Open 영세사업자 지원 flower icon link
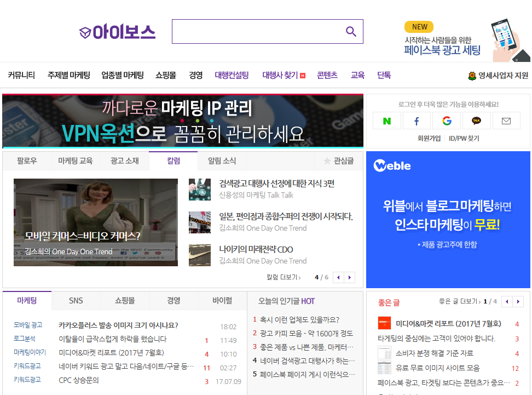Viewport: 532px width, 395px height. (x=472, y=76)
